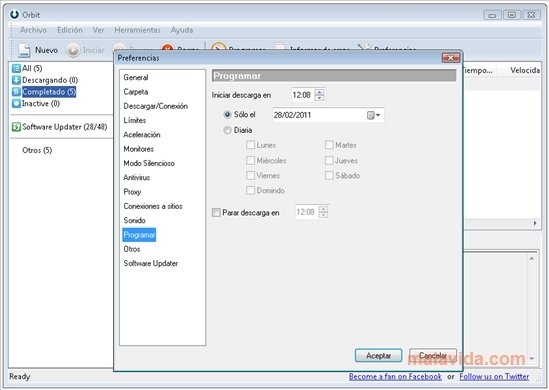549x390 pixels.
Task: Select the Diaria radio button
Action: coord(228,130)
